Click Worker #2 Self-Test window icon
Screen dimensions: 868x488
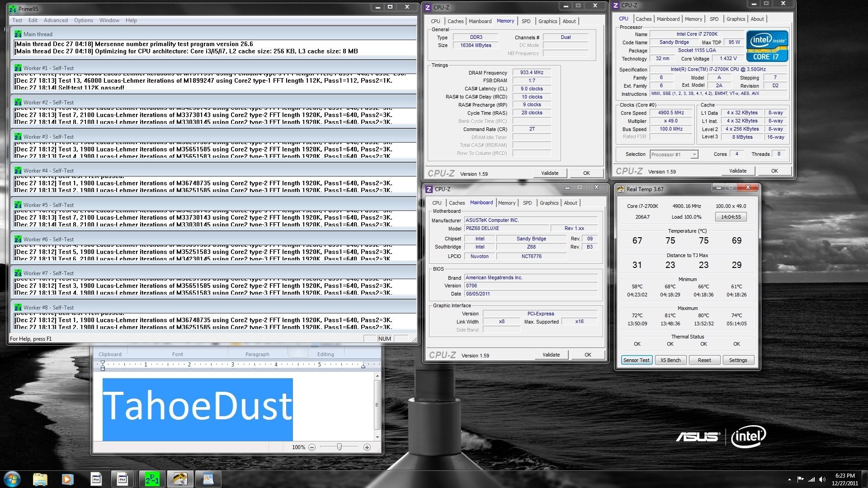point(18,103)
